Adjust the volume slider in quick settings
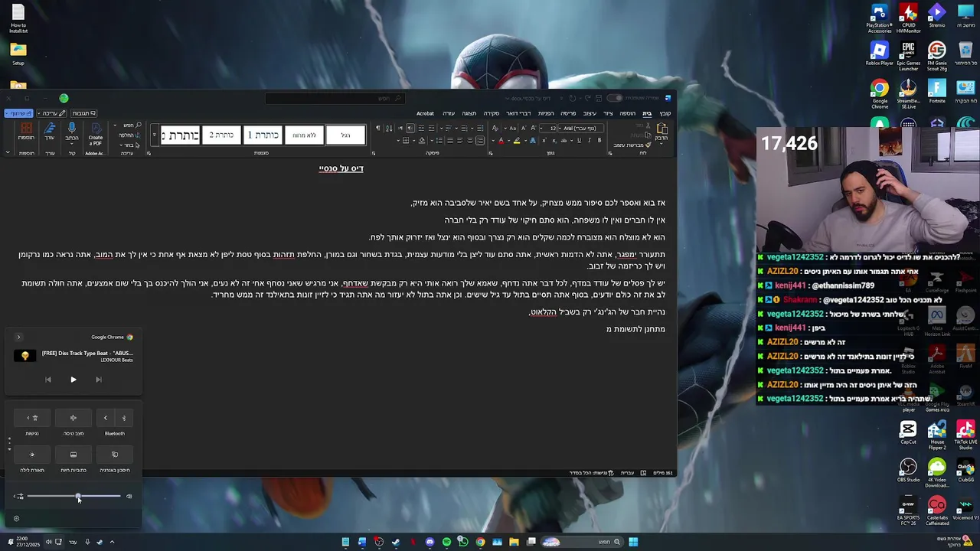The height and width of the screenshot is (551, 980). click(73, 496)
